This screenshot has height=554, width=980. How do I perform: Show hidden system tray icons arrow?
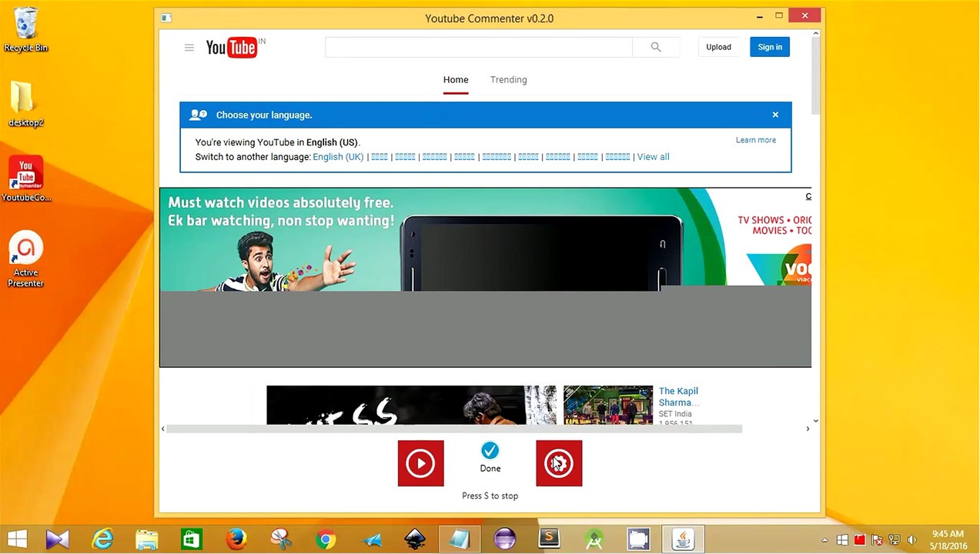coord(825,540)
